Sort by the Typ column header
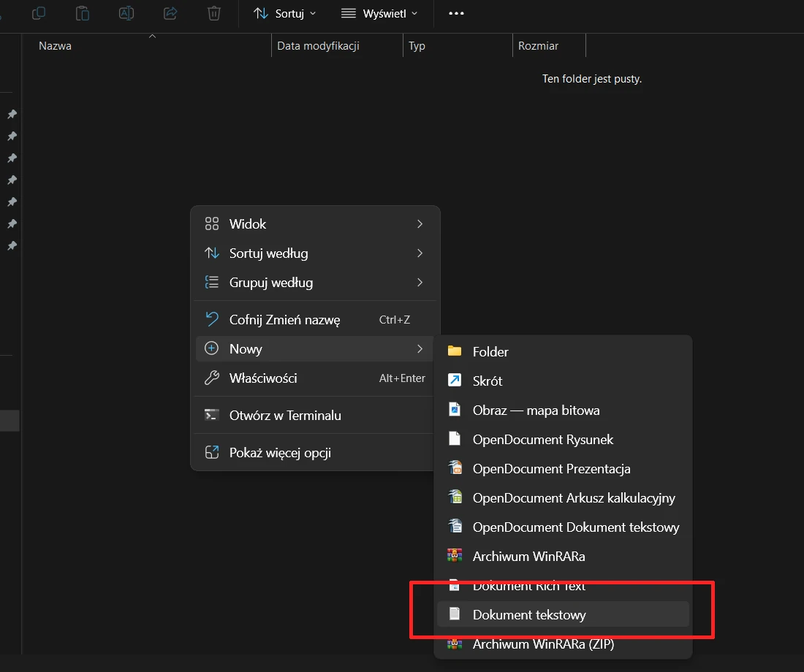The height and width of the screenshot is (672, 804). (x=417, y=45)
